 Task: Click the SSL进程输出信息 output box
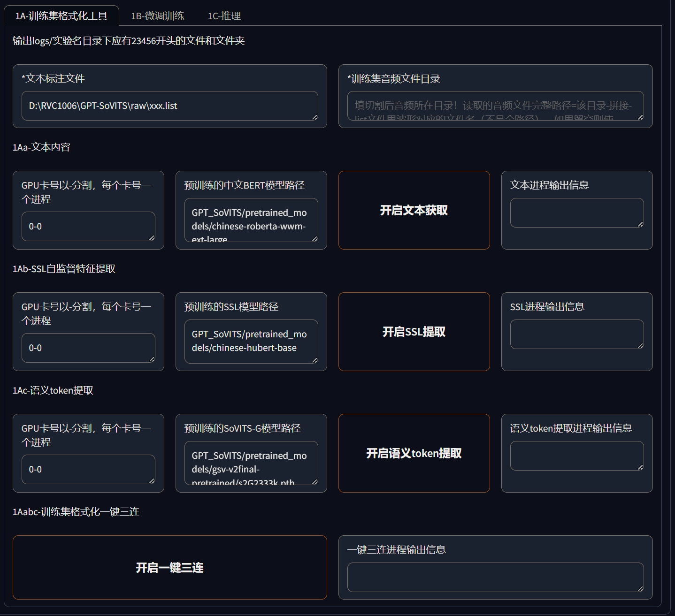pyautogui.click(x=576, y=335)
